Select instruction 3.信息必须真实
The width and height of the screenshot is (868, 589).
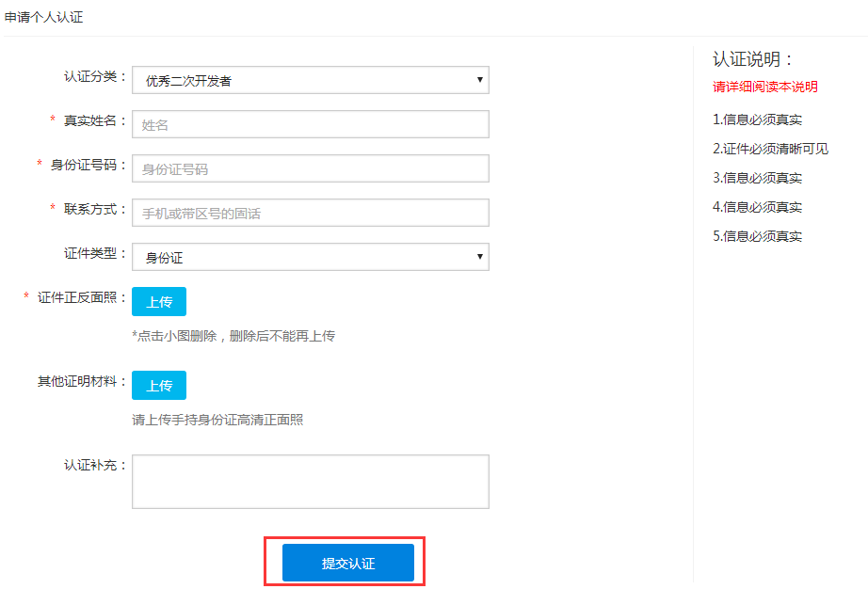pos(757,178)
